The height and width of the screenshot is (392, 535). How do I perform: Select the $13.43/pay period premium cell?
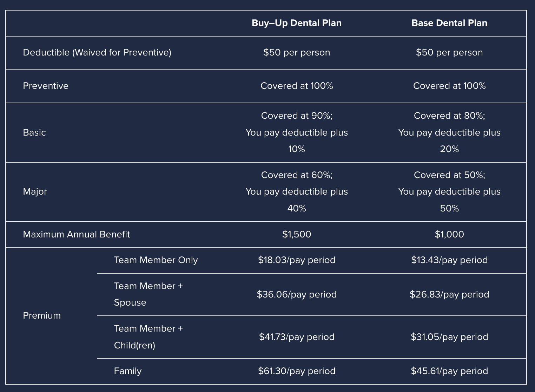pyautogui.click(x=449, y=260)
